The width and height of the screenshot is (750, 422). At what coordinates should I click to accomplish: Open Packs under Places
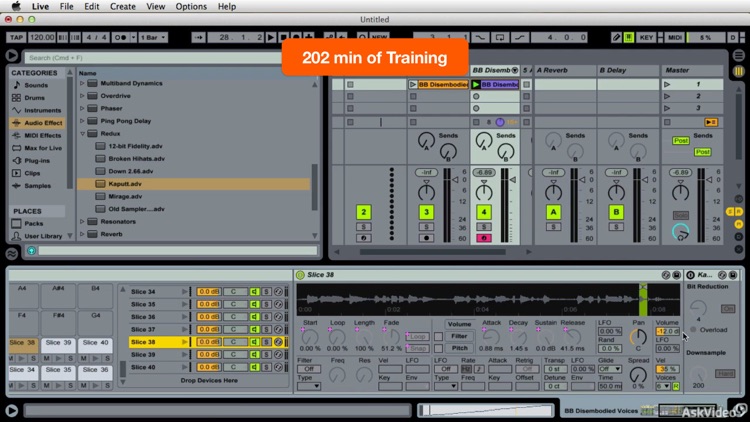[33, 223]
